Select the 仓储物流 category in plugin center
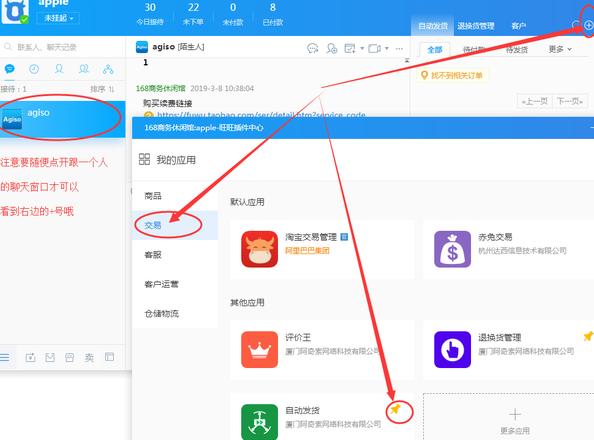594x440 pixels. [x=161, y=313]
